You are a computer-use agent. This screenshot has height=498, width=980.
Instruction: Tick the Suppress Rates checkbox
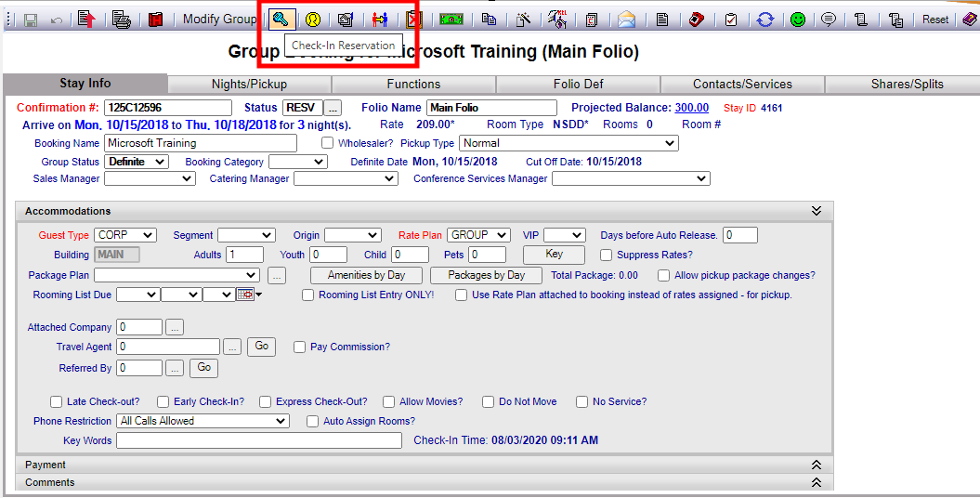pyautogui.click(x=607, y=255)
